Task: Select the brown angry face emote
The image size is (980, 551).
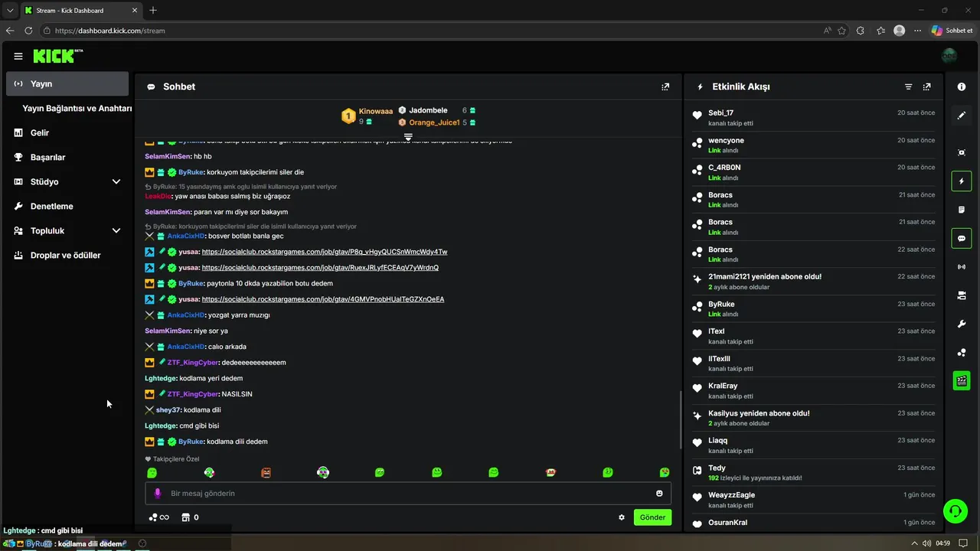Action: pos(266,473)
